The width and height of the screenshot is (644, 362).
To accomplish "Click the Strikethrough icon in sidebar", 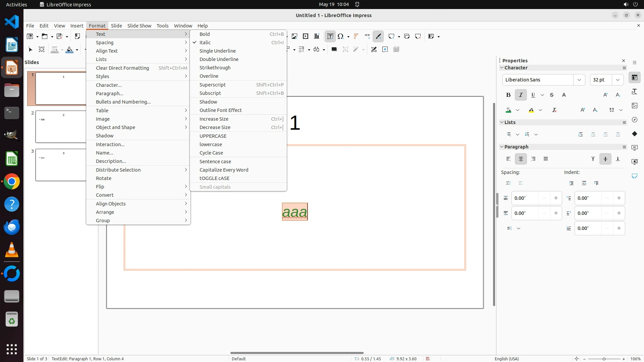I will pos(551,95).
